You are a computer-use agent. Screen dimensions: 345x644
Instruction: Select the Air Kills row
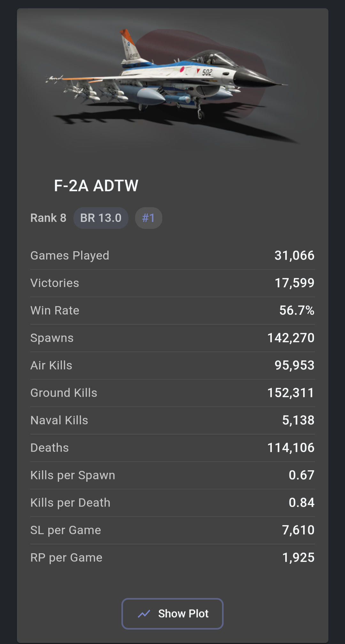tap(172, 365)
